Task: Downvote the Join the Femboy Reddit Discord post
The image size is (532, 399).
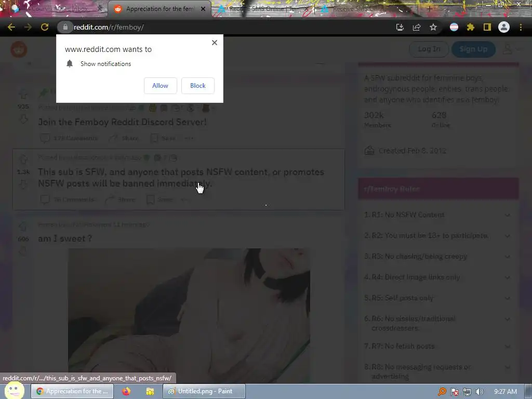Action: coord(23,119)
